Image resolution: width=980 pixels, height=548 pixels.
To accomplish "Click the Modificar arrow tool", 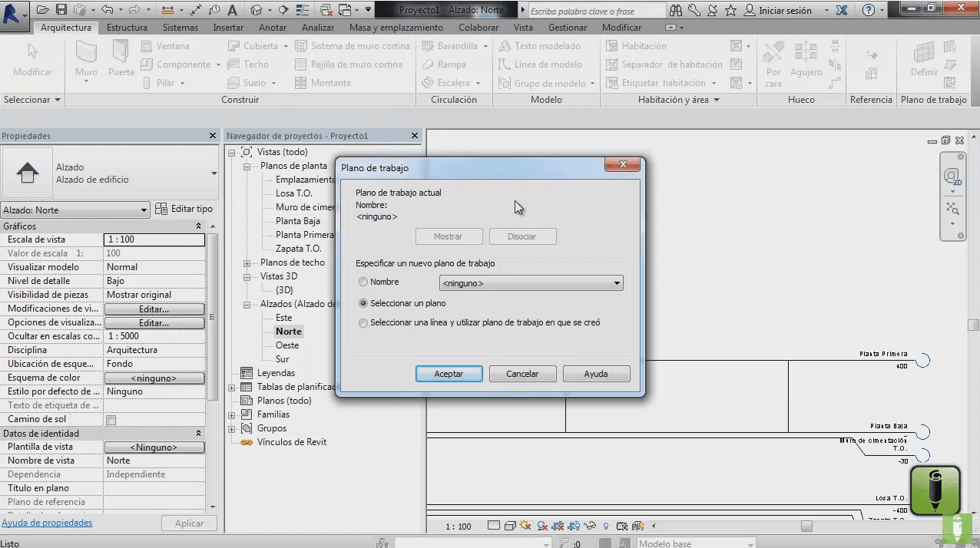I will pyautogui.click(x=32, y=60).
